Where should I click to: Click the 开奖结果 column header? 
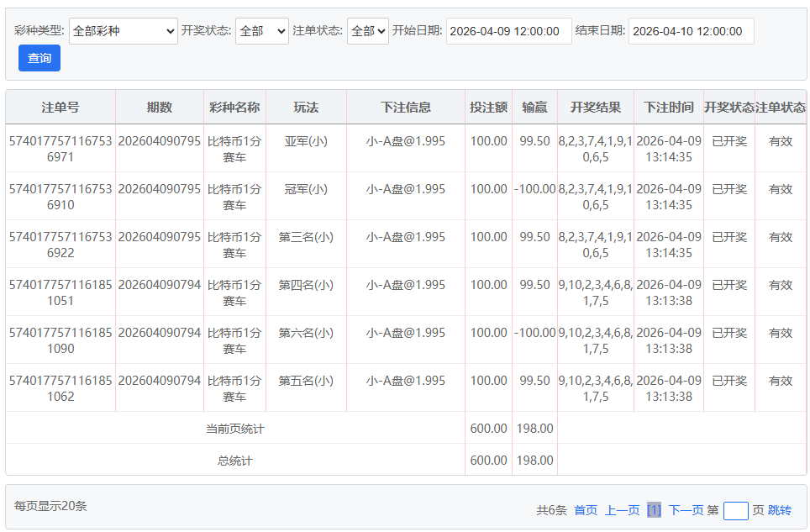point(596,107)
